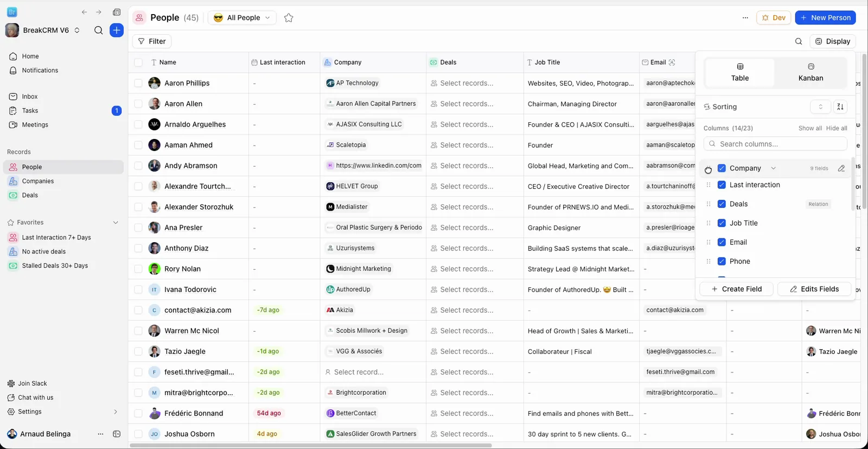Expand the Settings arrow in sidebar
Image resolution: width=868 pixels, height=449 pixels.
[116, 412]
